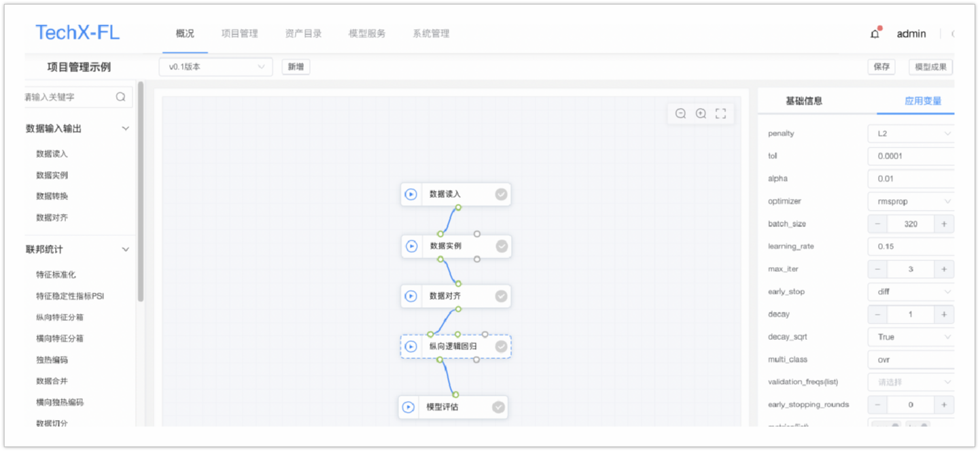Run the 模型评估 node play icon
This screenshot has width=980, height=452.
408,407
